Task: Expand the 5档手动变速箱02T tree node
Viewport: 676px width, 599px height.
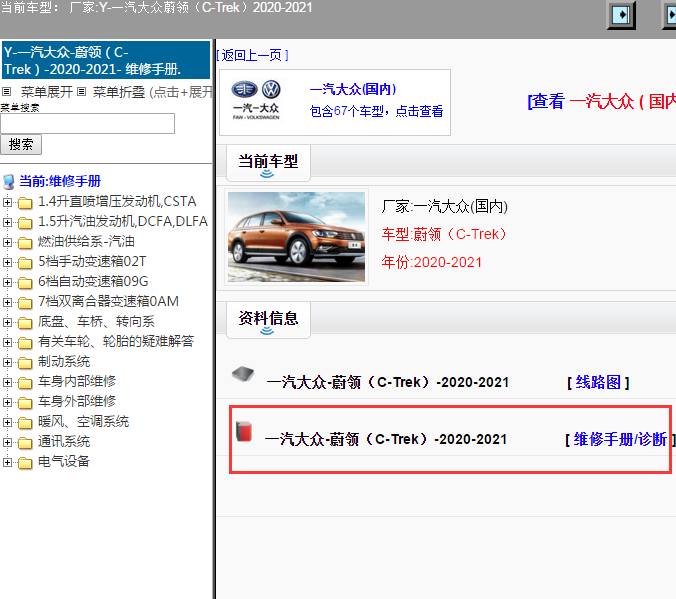Action: coord(7,262)
